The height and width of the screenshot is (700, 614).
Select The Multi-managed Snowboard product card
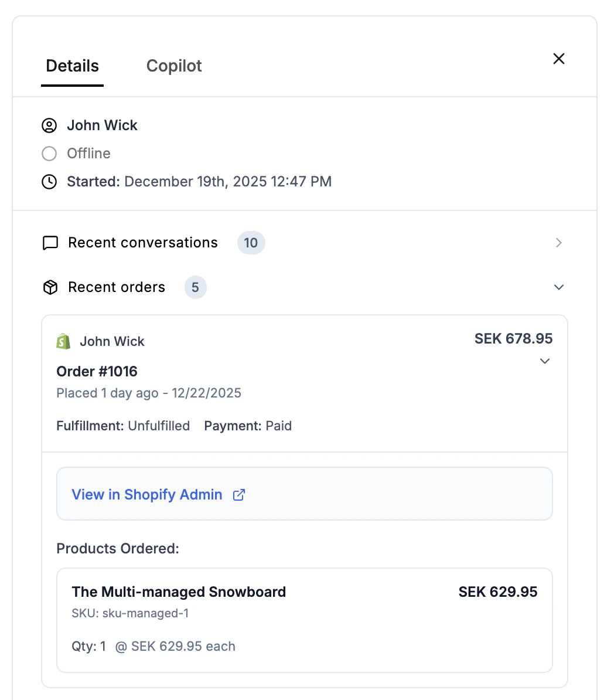(x=304, y=619)
